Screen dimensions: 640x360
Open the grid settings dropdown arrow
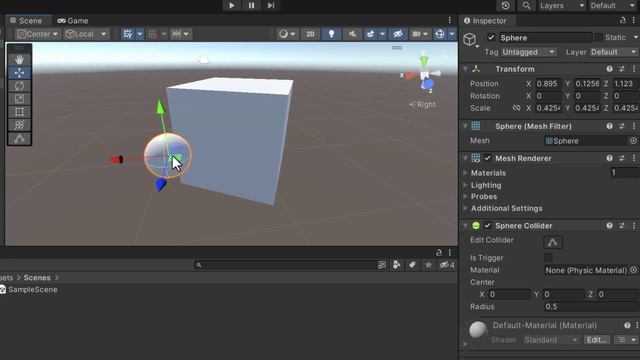coord(140,34)
